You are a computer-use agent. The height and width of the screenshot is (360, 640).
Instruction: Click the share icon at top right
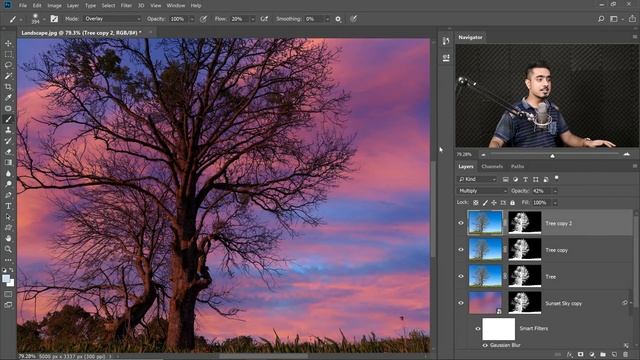(x=632, y=19)
